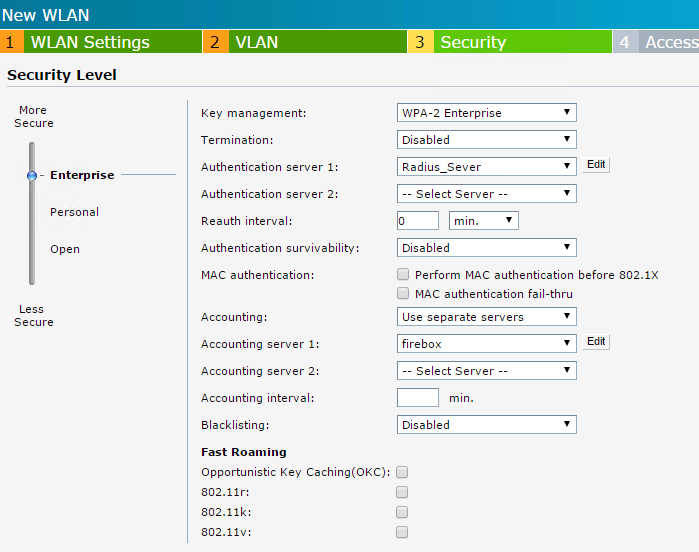Open the Reauth interval unit dropdown
This screenshot has height=552, width=699.
pos(484,221)
